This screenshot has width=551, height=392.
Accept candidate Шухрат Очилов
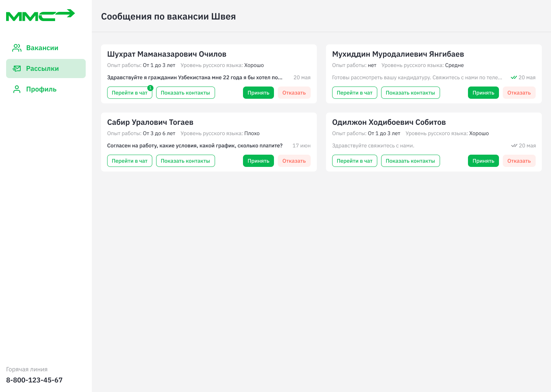258,93
